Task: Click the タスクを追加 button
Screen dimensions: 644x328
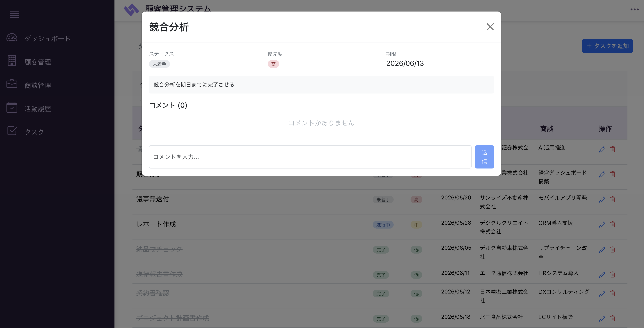Action: (607, 46)
